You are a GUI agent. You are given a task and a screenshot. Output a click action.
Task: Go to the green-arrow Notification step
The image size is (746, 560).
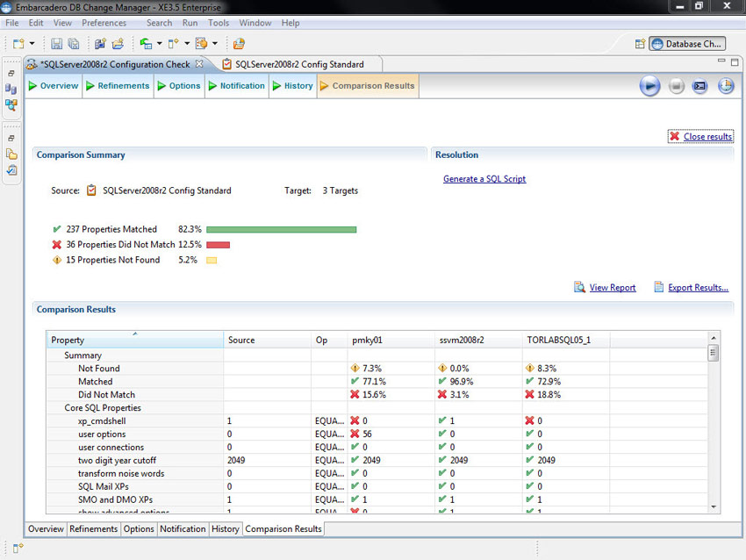point(237,86)
